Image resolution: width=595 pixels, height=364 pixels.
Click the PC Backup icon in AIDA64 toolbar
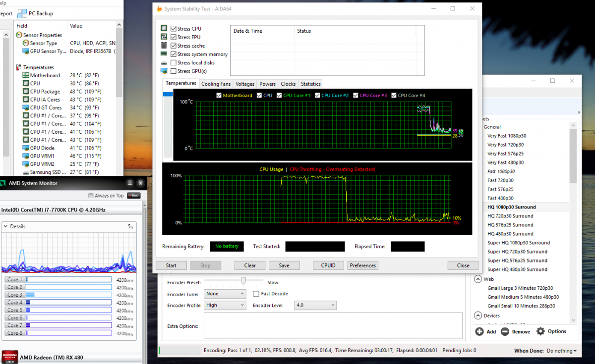(x=22, y=13)
